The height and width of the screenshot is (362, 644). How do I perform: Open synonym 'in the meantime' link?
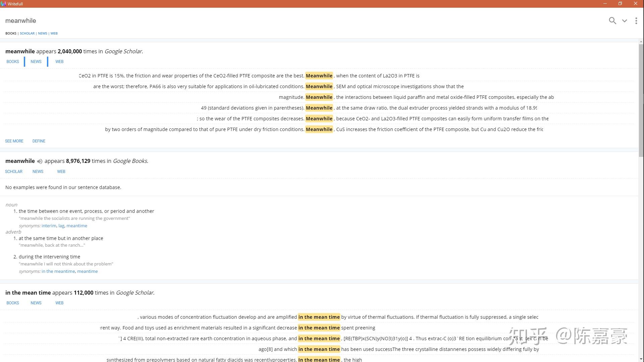[x=58, y=271]
